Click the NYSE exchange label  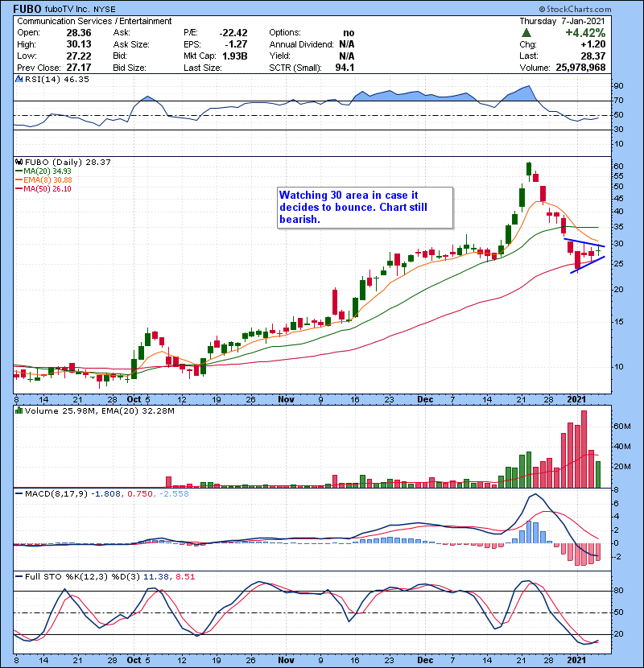[105, 10]
